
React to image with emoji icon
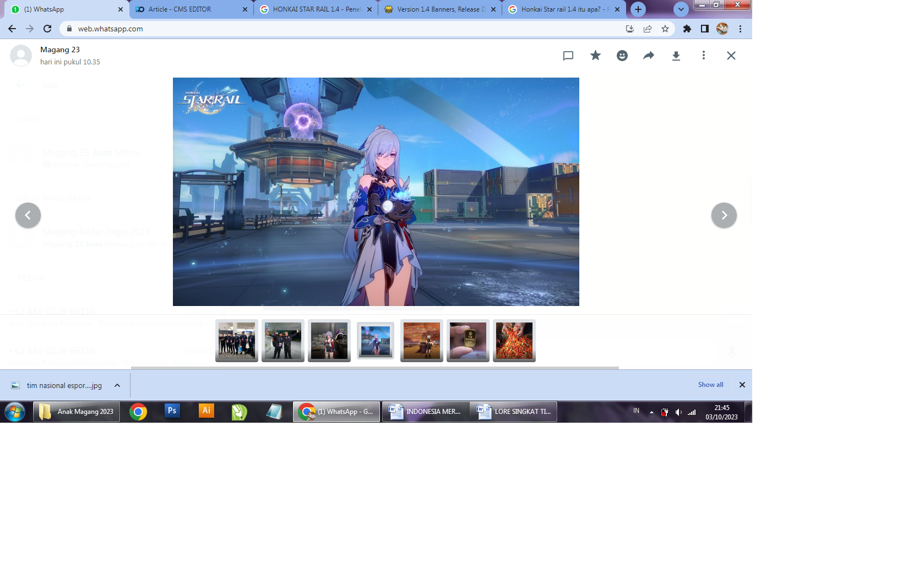click(x=622, y=56)
